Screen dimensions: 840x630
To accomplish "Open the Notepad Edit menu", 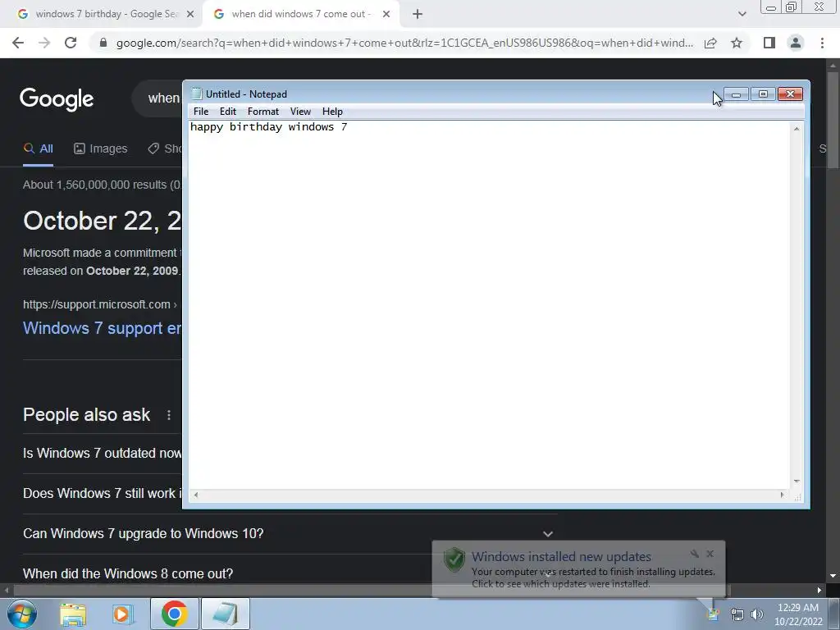I will 228,112.
